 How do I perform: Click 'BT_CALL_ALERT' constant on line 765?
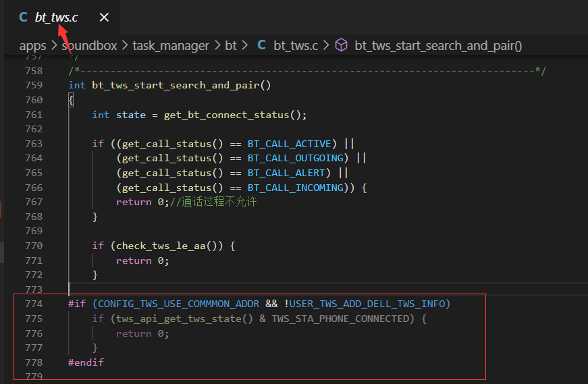(x=286, y=173)
